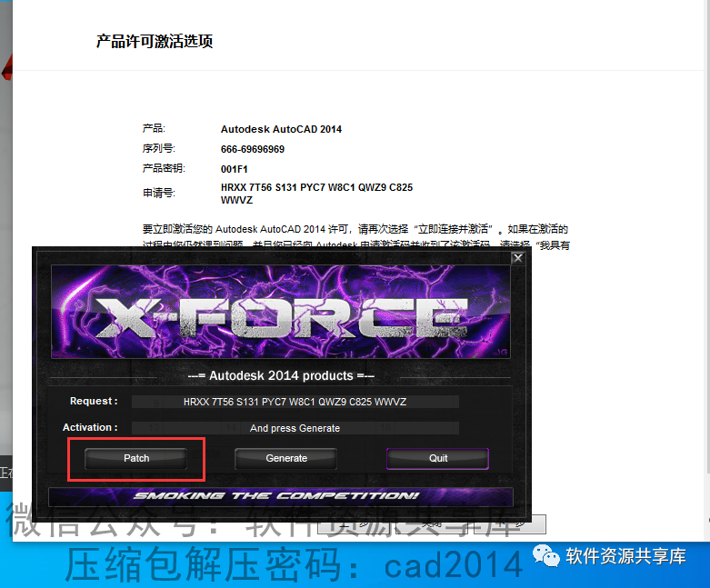The height and width of the screenshot is (588, 710).
Task: Click the Autodesk AutoCAD 2014 product name
Action: click(x=281, y=129)
